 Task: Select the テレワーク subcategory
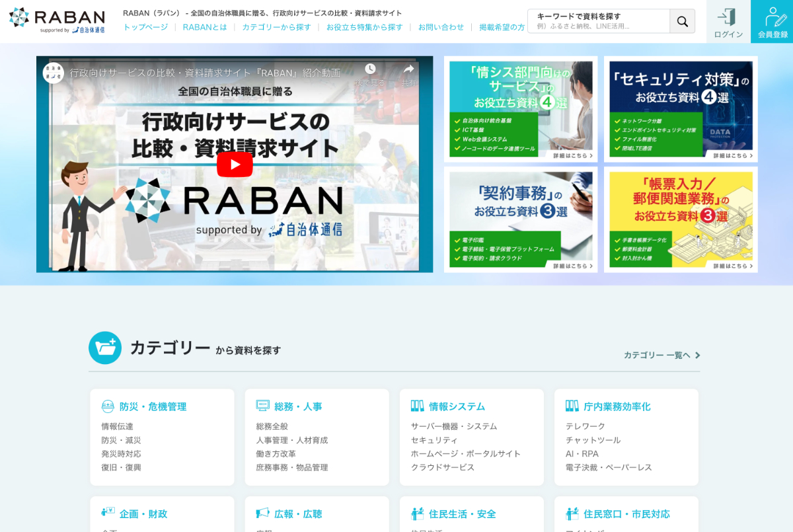click(x=585, y=426)
